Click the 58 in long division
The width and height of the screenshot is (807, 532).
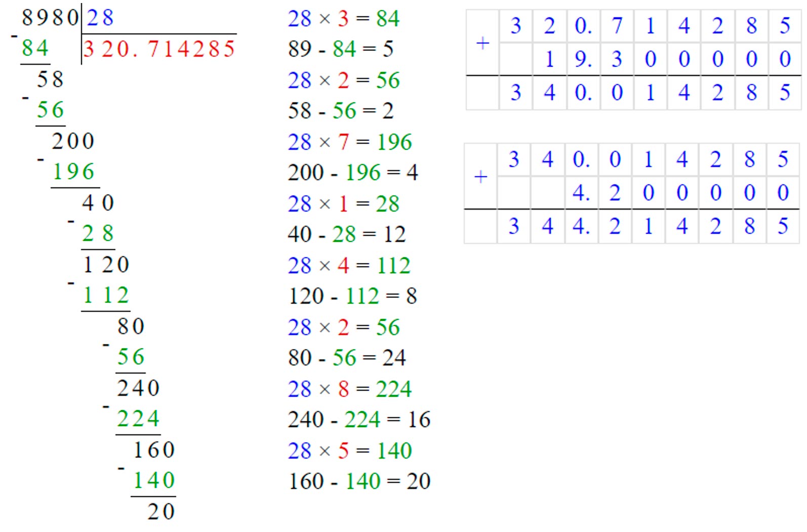click(50, 79)
